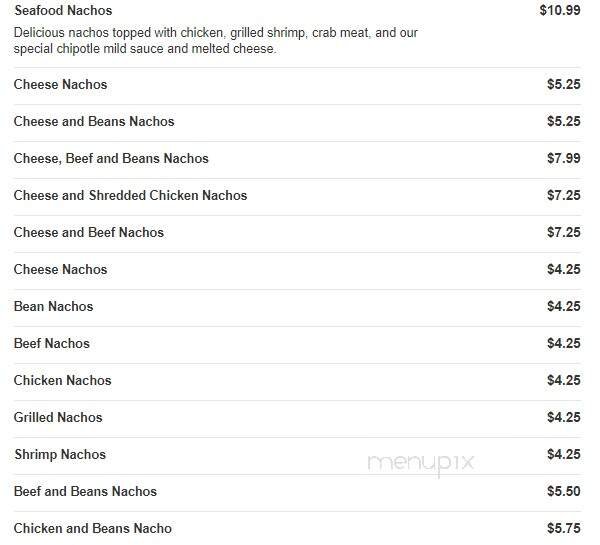Select the Cheese and Beef Nachos item
Screen dimensions: 600x545
click(x=88, y=233)
